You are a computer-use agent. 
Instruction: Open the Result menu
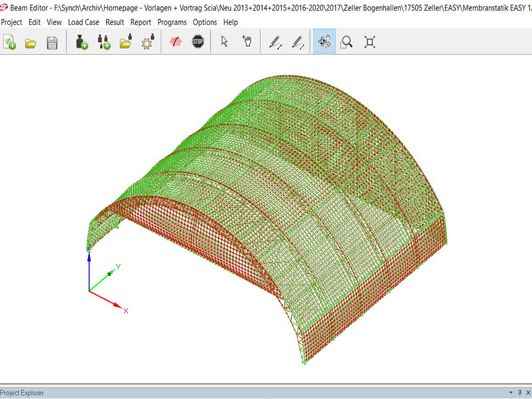click(115, 22)
